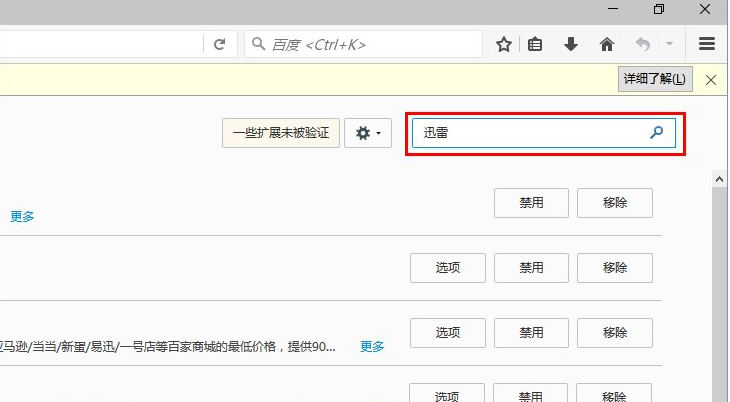This screenshot has width=730, height=402.
Task: Open the downloads arrow icon
Action: coord(571,44)
